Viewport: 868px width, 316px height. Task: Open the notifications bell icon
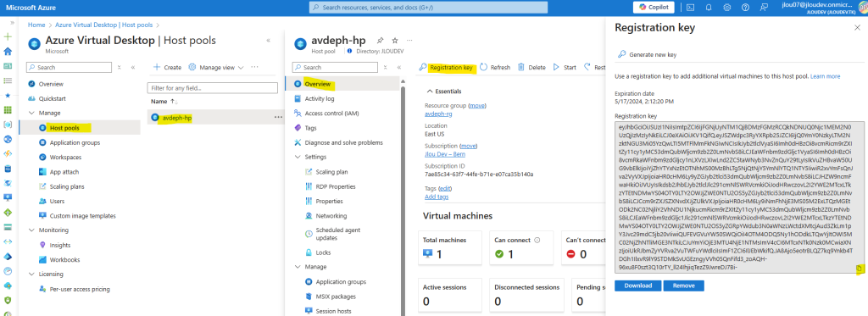click(709, 7)
